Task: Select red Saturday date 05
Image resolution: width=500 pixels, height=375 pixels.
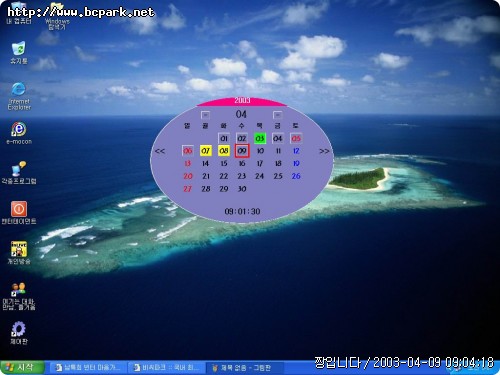Action: [x=296, y=138]
